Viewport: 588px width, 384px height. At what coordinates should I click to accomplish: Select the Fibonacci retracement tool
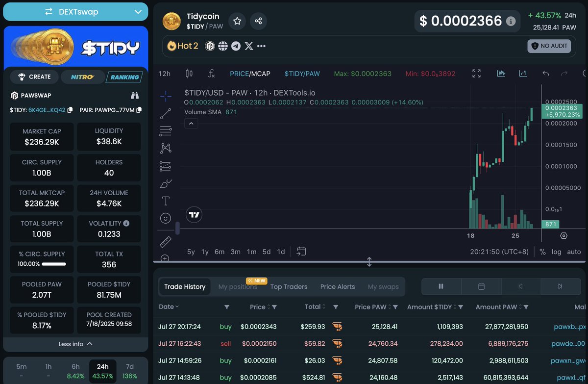[x=166, y=131]
